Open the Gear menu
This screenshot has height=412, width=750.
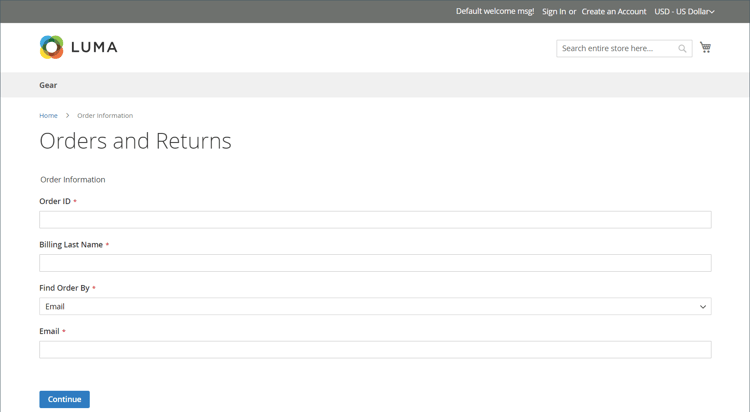tap(48, 85)
